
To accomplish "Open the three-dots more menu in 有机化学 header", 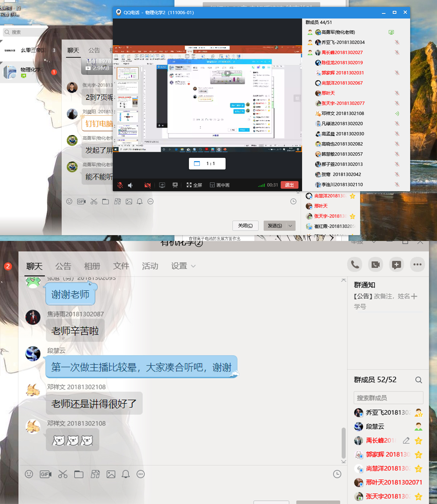I will [x=417, y=265].
